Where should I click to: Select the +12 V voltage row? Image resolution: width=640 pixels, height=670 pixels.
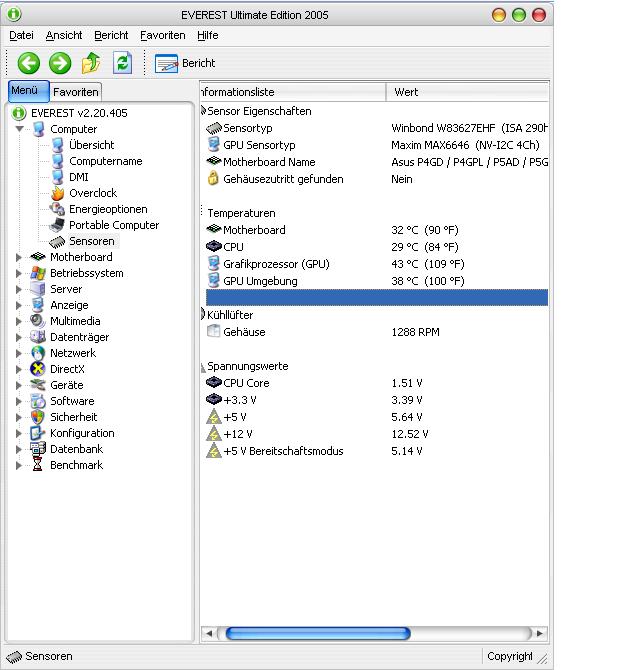point(377,434)
